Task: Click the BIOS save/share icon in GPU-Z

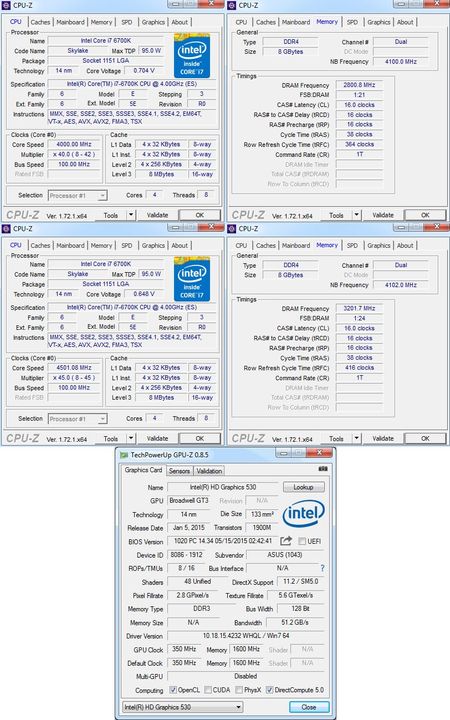Action: [x=286, y=541]
